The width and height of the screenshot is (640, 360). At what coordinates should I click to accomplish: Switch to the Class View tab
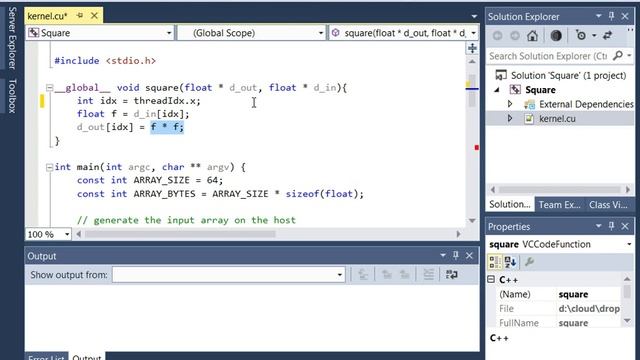click(608, 204)
